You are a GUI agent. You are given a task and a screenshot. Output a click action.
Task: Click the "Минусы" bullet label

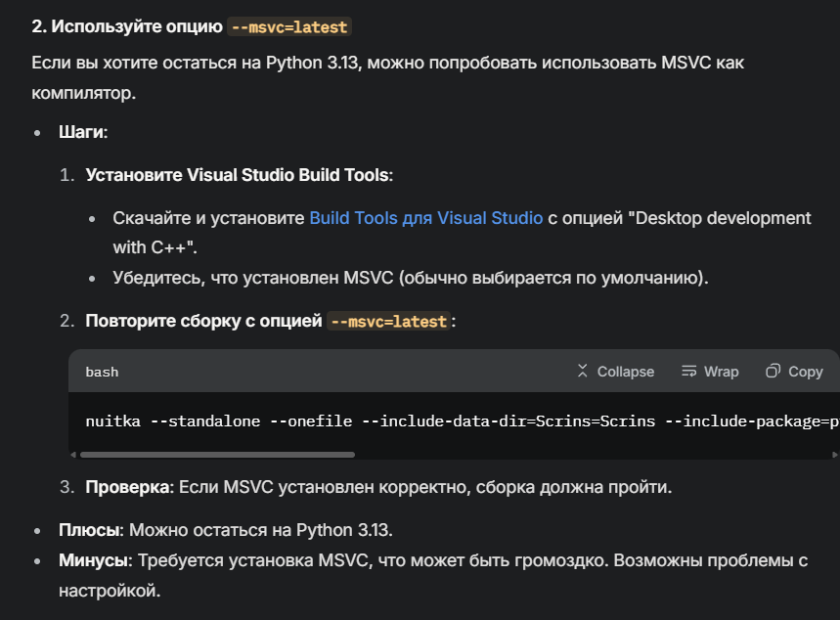(95, 561)
